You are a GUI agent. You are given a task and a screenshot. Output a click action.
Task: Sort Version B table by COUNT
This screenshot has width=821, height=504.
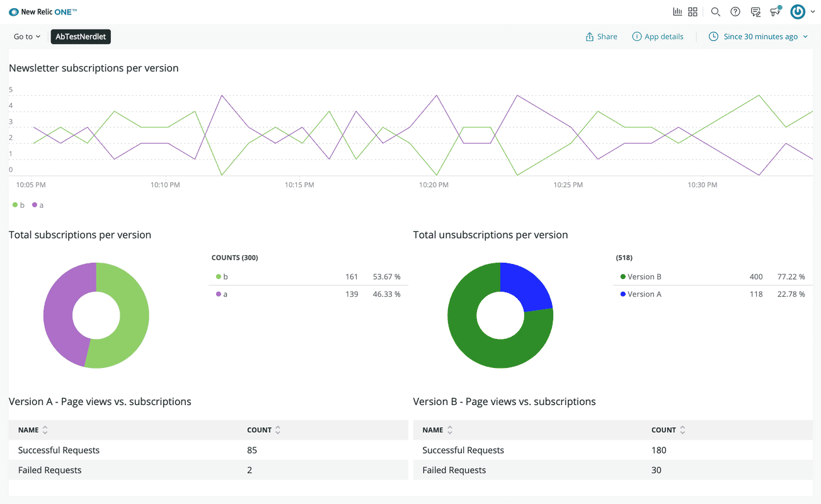[x=668, y=430]
